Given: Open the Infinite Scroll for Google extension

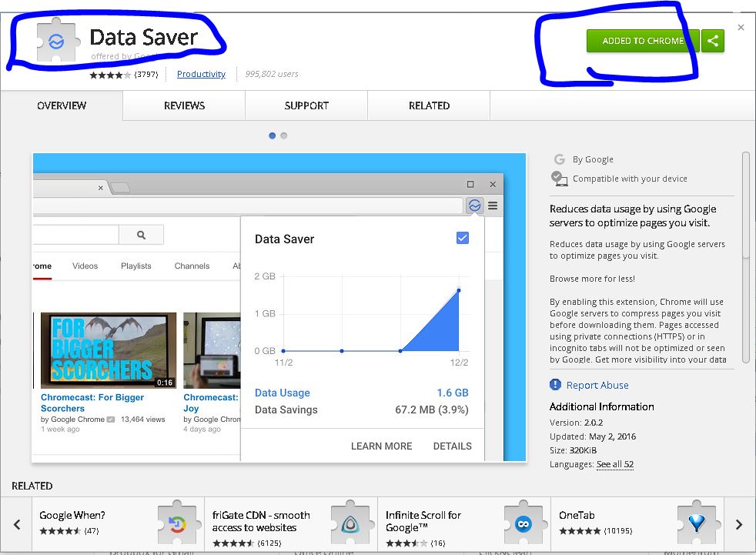Looking at the screenshot, I should click(x=464, y=524).
